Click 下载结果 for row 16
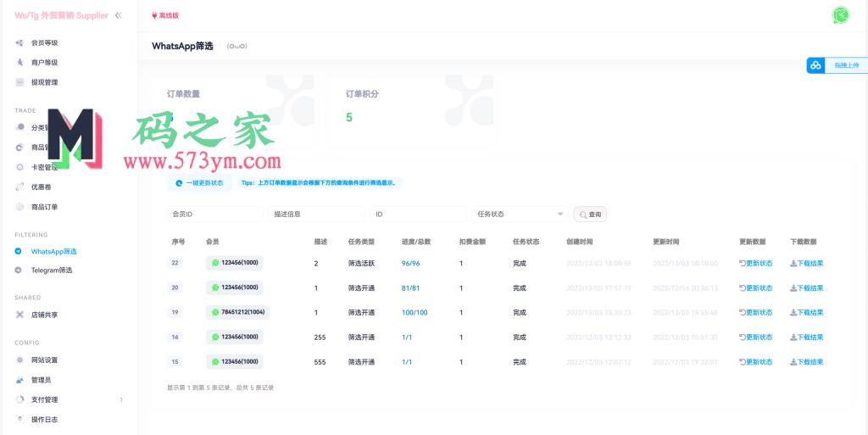The image size is (868, 435). click(x=807, y=337)
